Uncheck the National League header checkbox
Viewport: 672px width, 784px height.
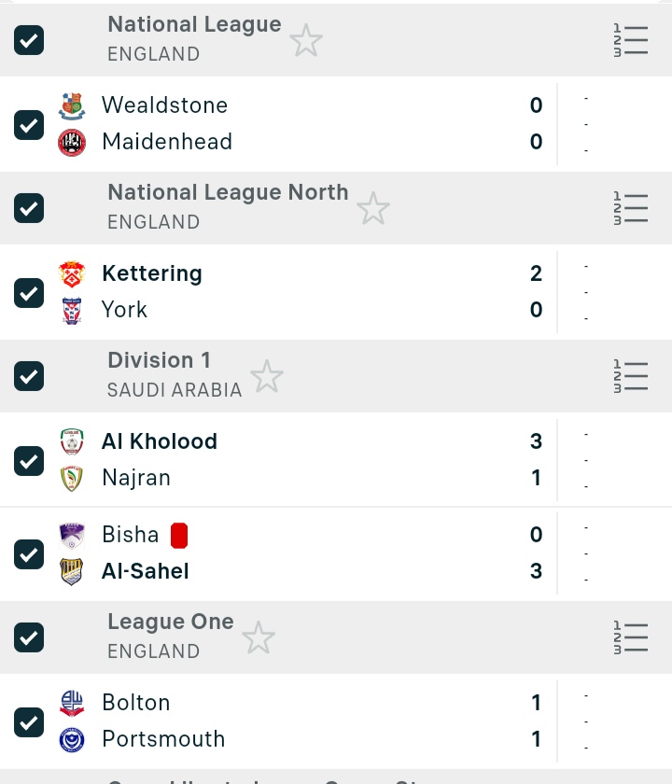29,40
